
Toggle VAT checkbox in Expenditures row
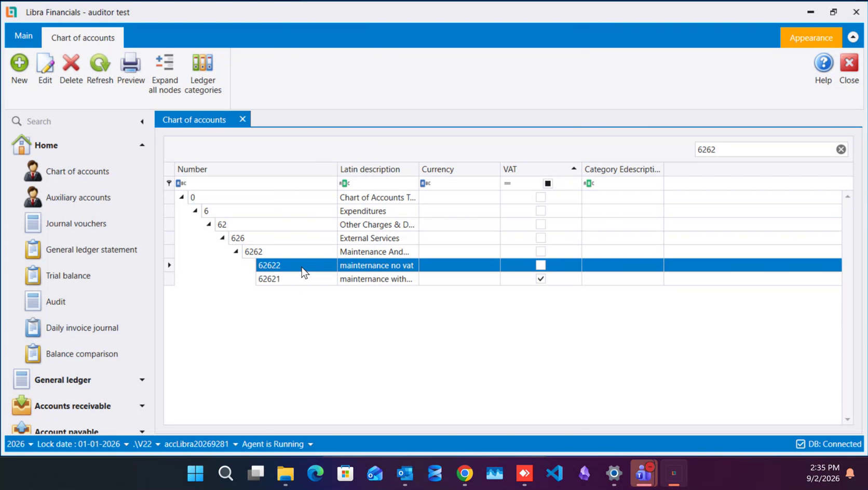pyautogui.click(x=540, y=211)
